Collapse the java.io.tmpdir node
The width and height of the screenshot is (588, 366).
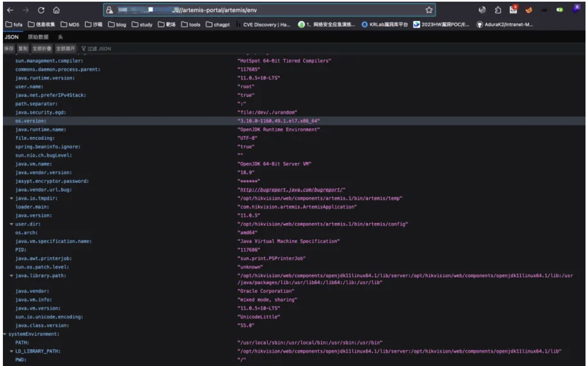click(12, 198)
